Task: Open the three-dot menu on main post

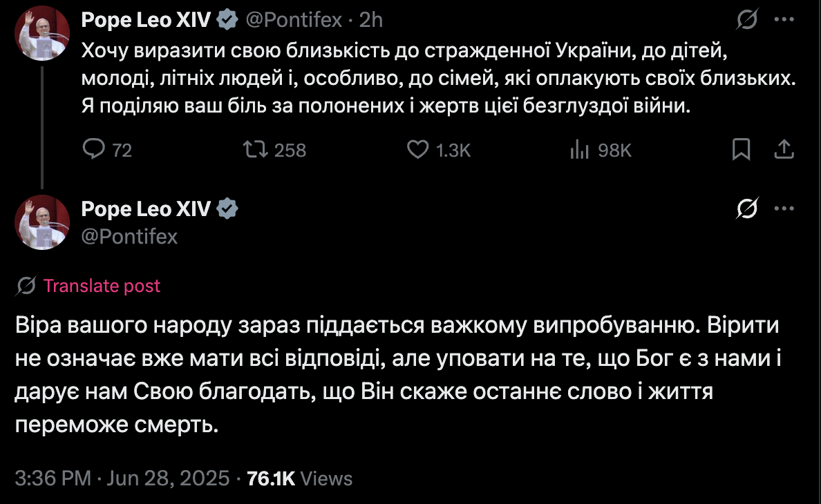Action: (783, 208)
